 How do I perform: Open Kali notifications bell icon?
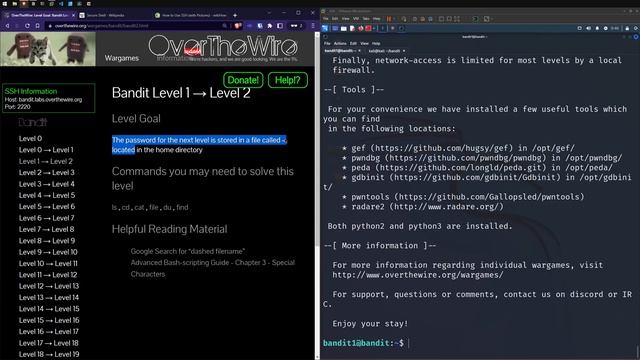[x=597, y=28]
